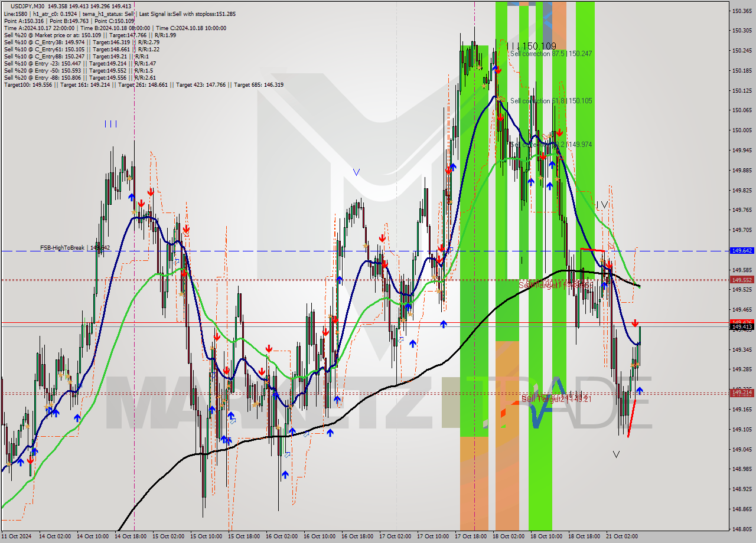This screenshot has width=756, height=543.
Task: Click the 17 Oct 02:00 time label
Action: point(394,537)
